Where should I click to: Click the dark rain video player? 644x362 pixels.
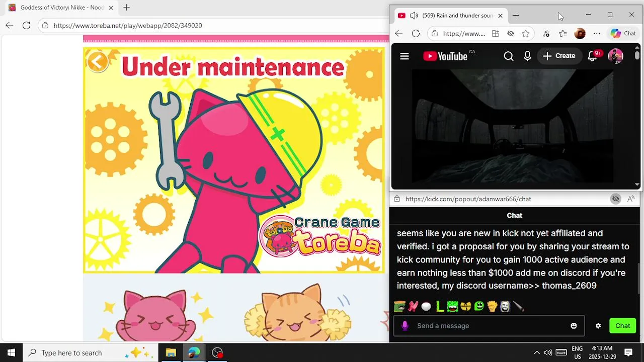[512, 126]
